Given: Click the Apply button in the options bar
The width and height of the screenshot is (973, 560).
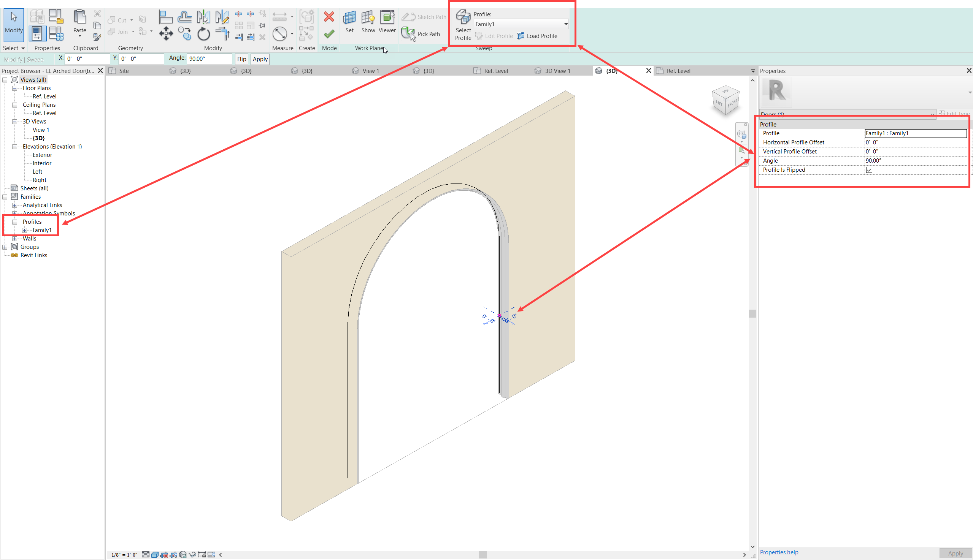Looking at the screenshot, I should point(260,59).
